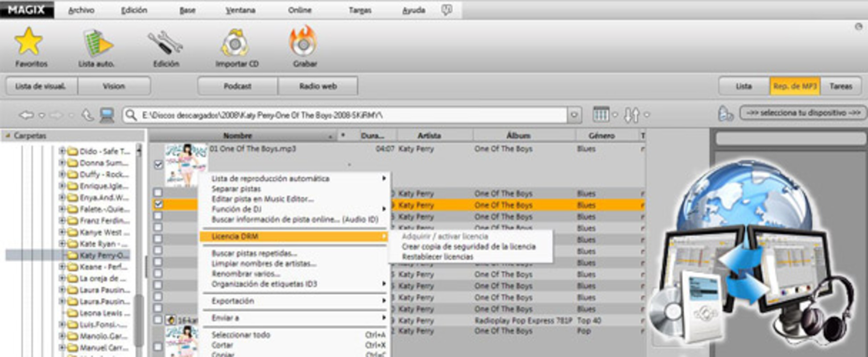Screen dimensions: 868x357
Task: Click the Grabar burn disc icon
Action: point(303,42)
